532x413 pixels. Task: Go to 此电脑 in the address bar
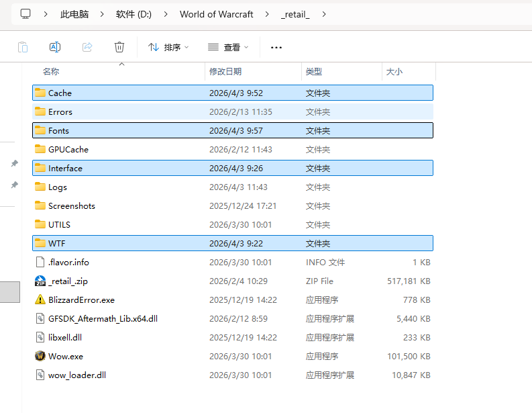tap(74, 13)
